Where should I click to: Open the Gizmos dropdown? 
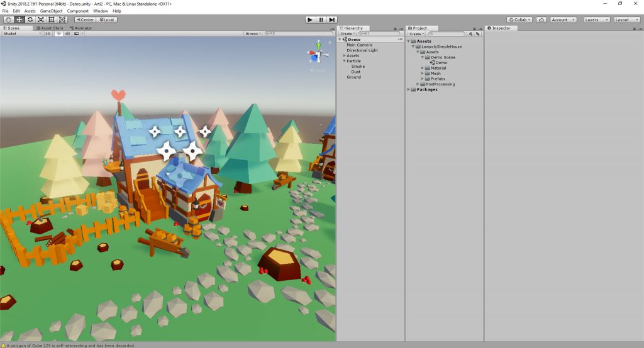(x=253, y=34)
